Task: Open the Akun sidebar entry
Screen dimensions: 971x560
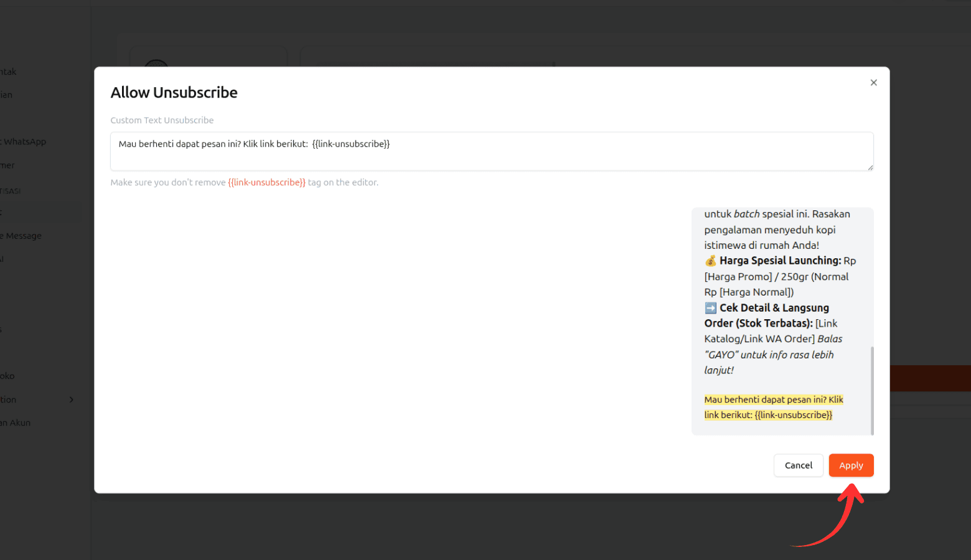Action: (x=16, y=422)
